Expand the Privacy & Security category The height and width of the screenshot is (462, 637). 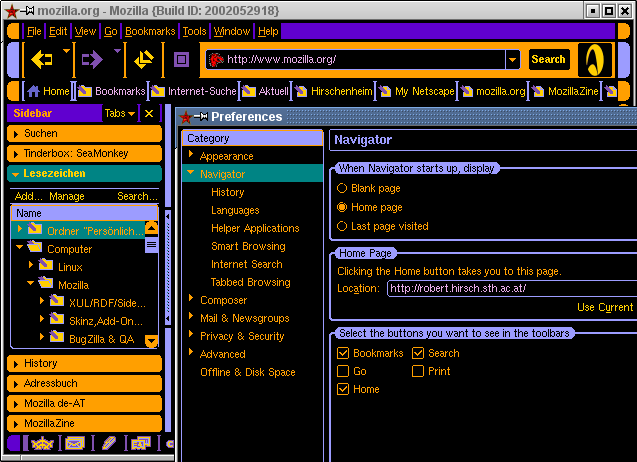click(191, 334)
